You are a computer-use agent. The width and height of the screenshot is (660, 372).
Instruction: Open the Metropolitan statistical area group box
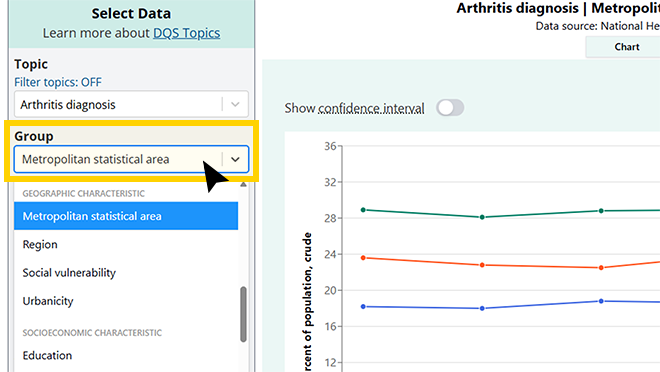point(131,159)
